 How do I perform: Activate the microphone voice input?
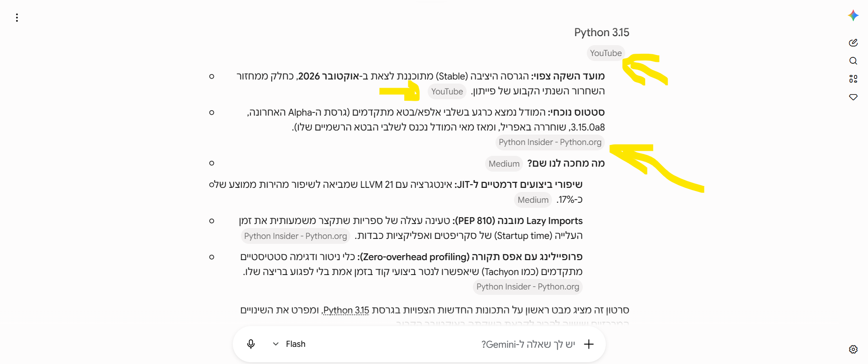[251, 344]
